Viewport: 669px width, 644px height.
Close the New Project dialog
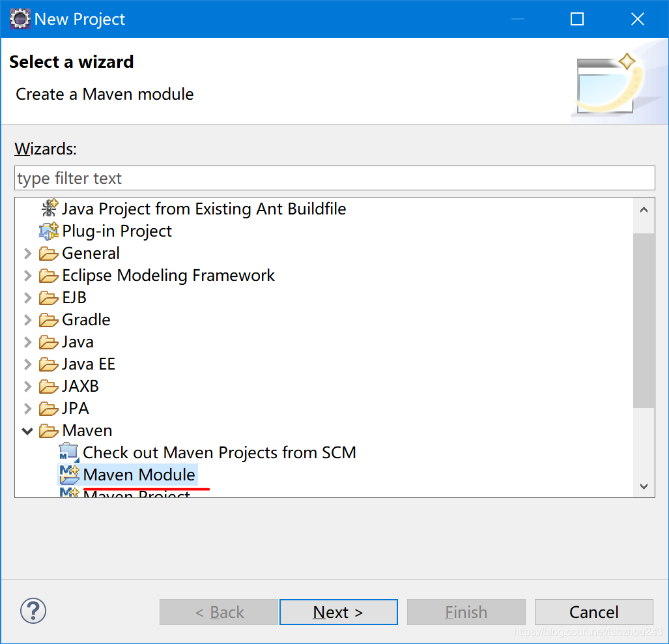tap(638, 19)
